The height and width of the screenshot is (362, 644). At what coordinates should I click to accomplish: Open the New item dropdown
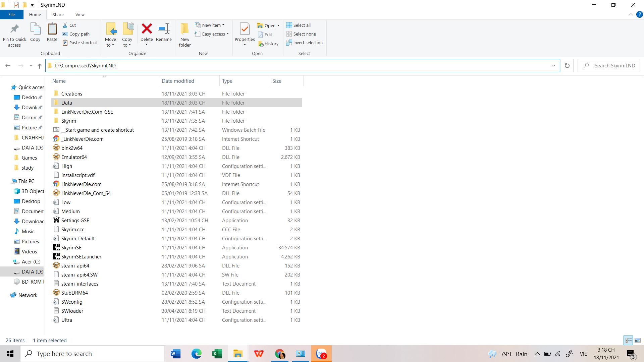click(x=223, y=25)
